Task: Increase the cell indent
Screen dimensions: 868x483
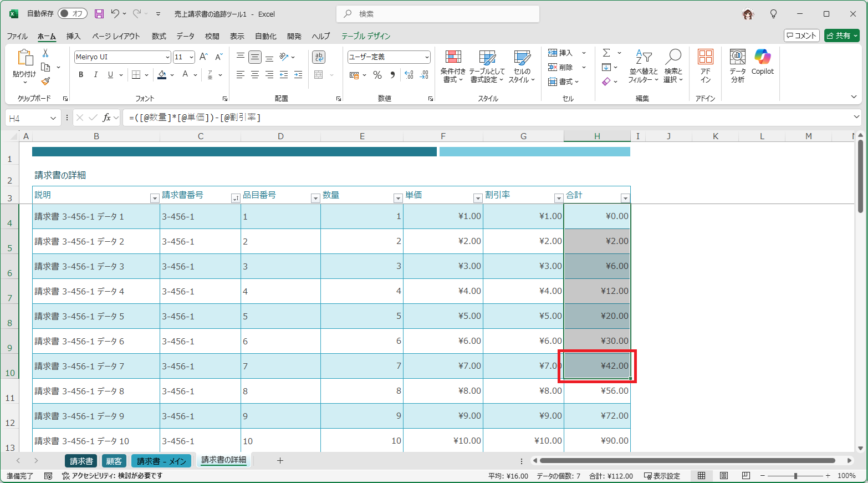Action: (298, 75)
